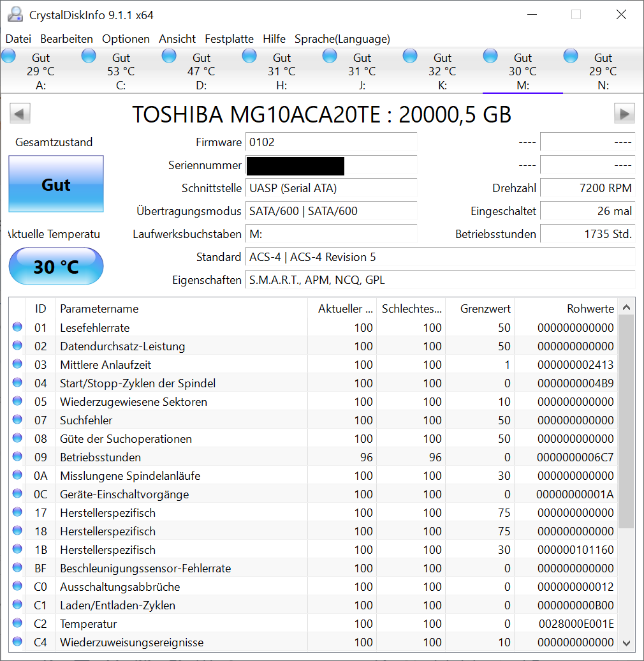
Task: Click the Schlechtes column header
Action: [x=411, y=309]
